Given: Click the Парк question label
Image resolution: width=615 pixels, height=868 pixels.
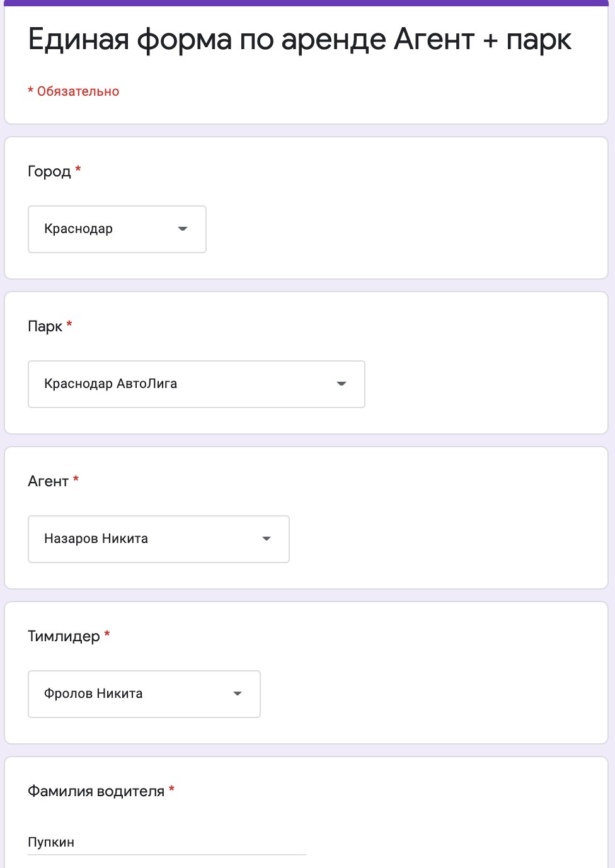Looking at the screenshot, I should click(45, 326).
